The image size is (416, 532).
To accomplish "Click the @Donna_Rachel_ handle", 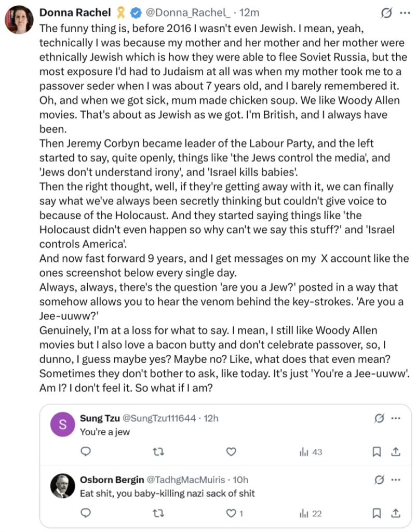I will (188, 12).
